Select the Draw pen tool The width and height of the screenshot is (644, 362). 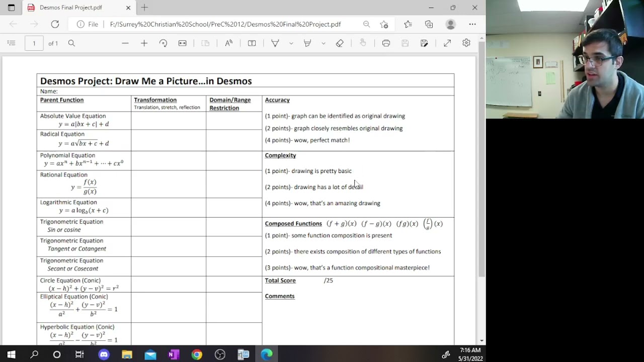pos(275,43)
